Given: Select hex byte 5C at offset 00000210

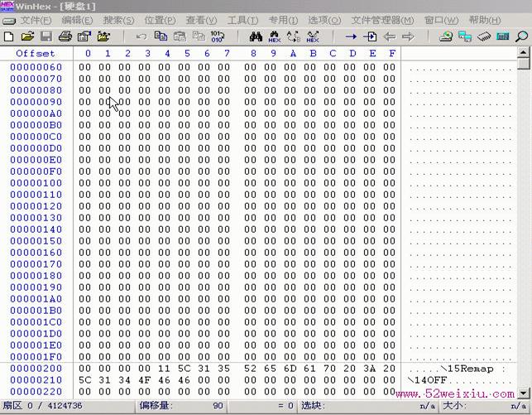Looking at the screenshot, I should click(x=85, y=380).
